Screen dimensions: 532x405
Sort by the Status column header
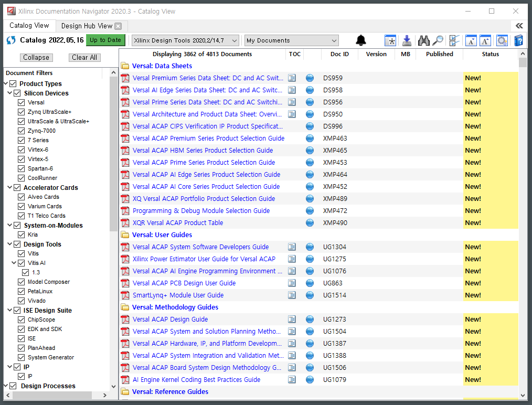click(x=490, y=54)
